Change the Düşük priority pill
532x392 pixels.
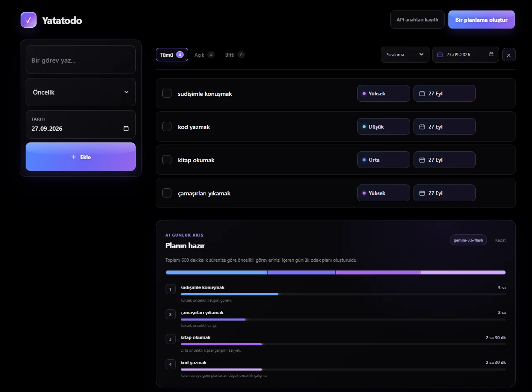pyautogui.click(x=383, y=126)
